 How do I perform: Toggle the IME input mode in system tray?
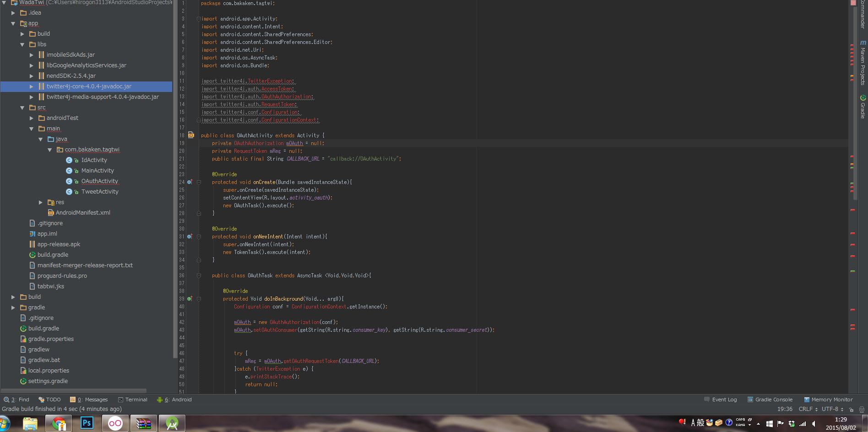click(692, 423)
